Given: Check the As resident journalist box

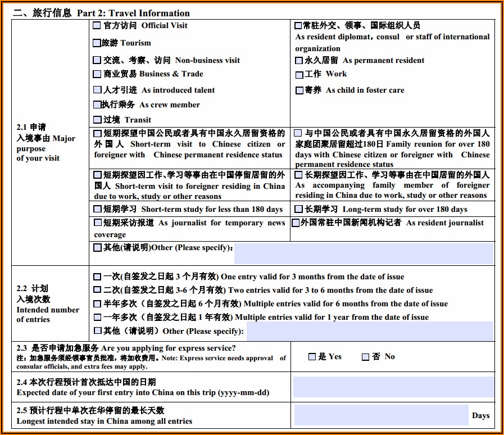Looking at the screenshot, I should point(296,223).
